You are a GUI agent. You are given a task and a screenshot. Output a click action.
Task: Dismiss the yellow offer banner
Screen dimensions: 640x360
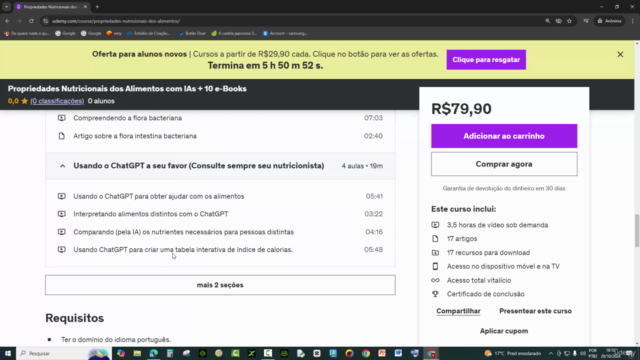[x=620, y=54]
